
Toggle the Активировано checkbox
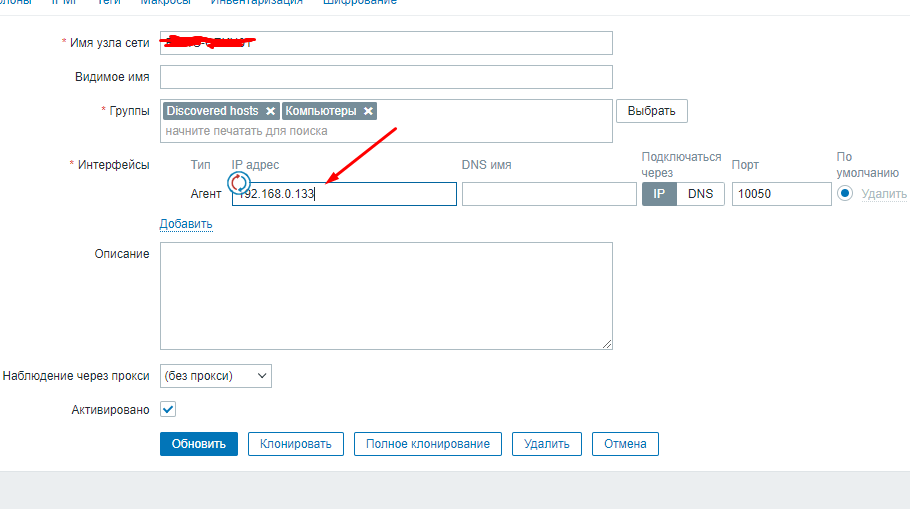click(168, 409)
